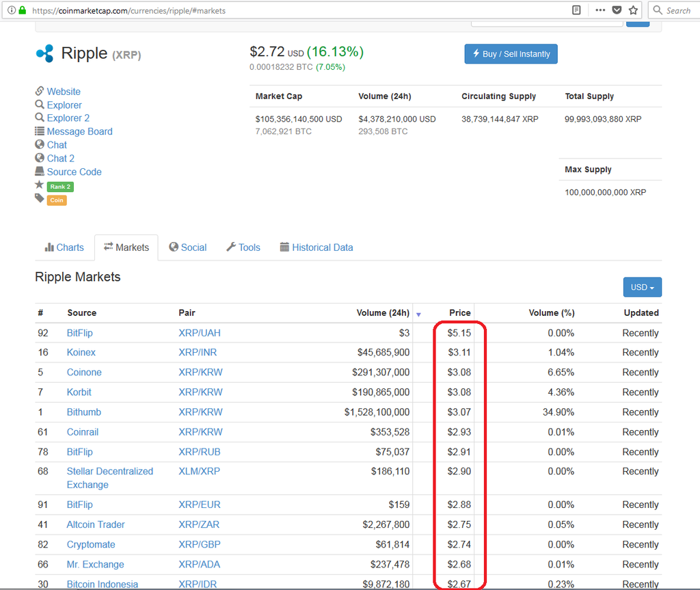Switch to the Historical Data tab
The width and height of the screenshot is (700, 590).
(317, 247)
